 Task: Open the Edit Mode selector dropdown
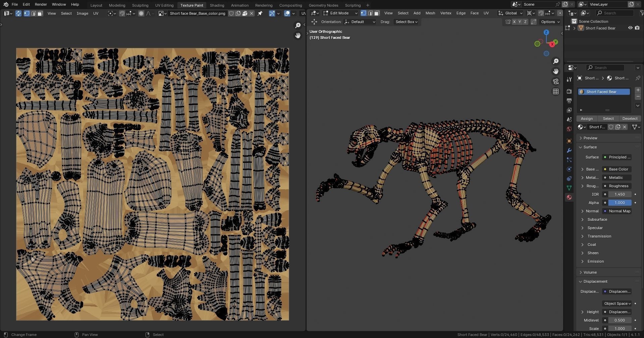(340, 13)
